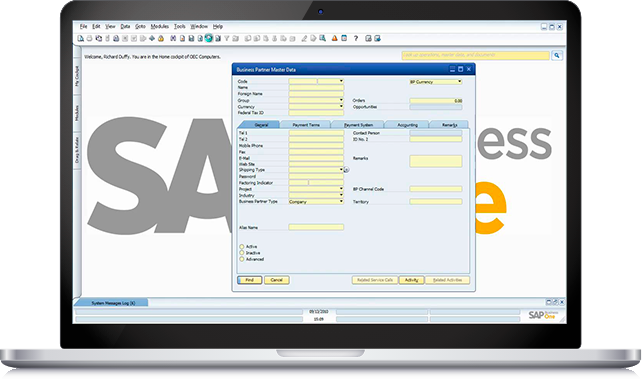642x385 pixels.
Task: Select the General tab
Action: 261,125
